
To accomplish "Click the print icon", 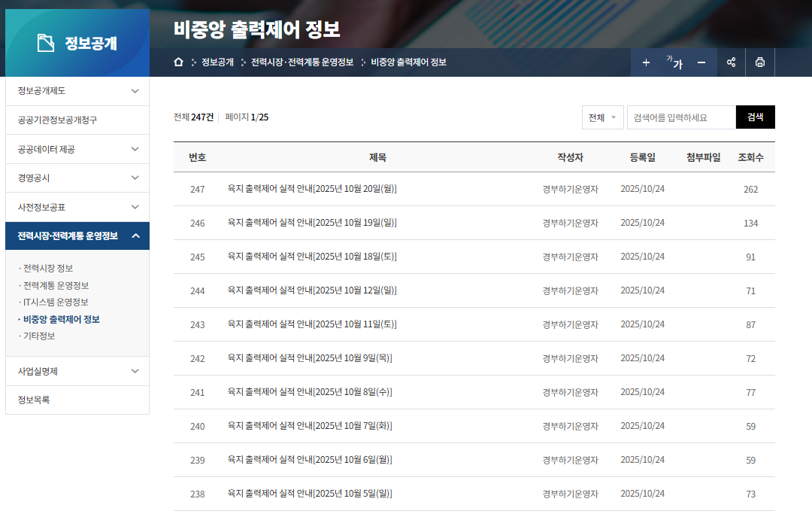I will (759, 62).
